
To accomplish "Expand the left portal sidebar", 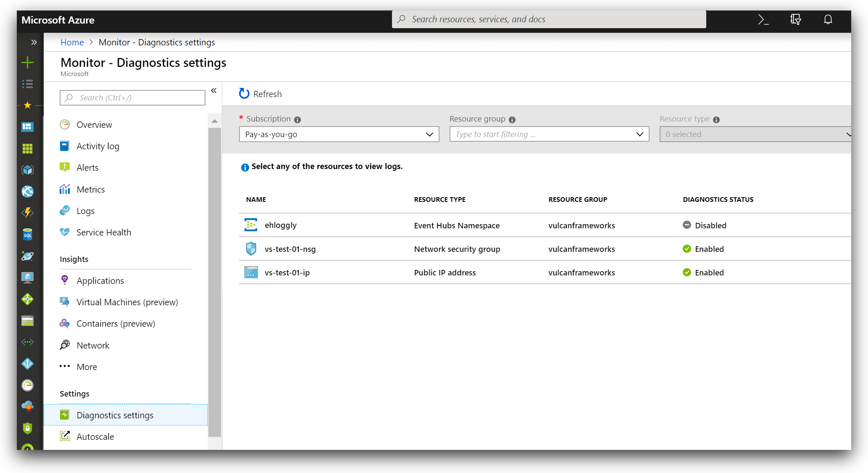I will pyautogui.click(x=34, y=42).
